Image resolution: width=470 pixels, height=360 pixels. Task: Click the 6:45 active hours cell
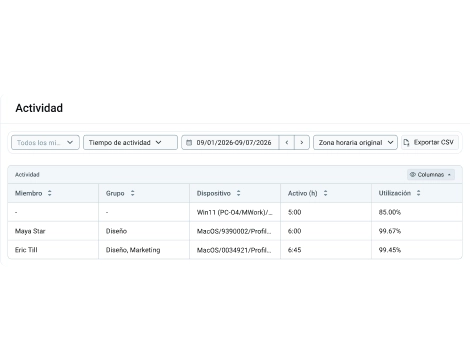coord(326,250)
